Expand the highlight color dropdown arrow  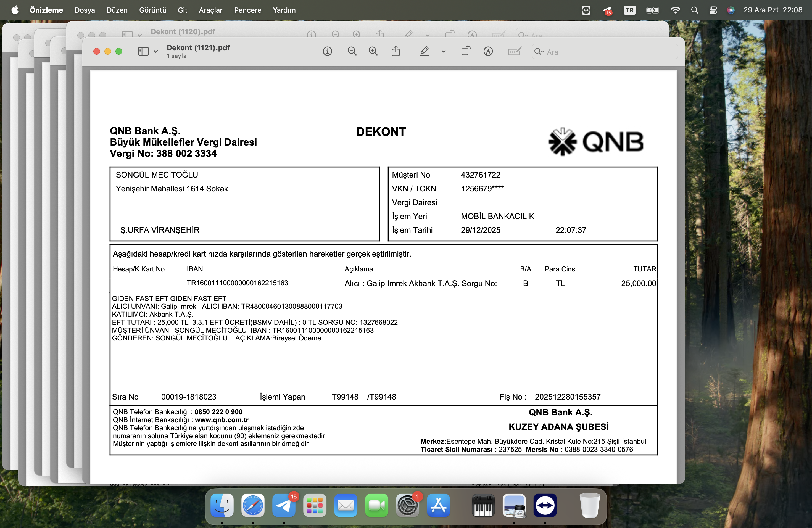[x=444, y=52]
